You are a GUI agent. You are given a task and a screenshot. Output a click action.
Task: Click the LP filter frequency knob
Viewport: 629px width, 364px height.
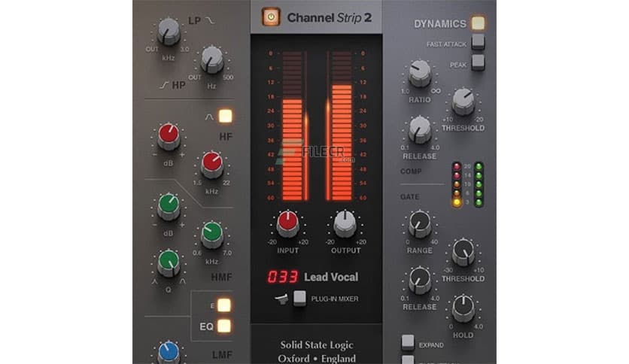pyautogui.click(x=169, y=32)
